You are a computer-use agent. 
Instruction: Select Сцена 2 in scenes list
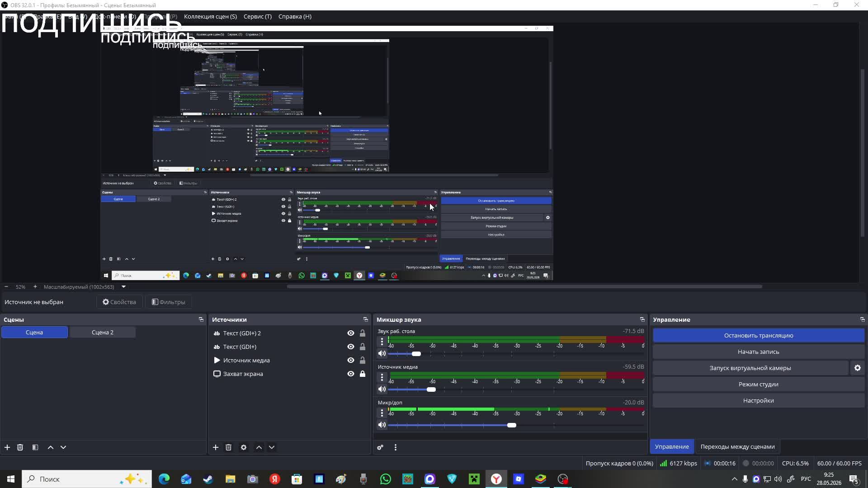[x=103, y=333]
